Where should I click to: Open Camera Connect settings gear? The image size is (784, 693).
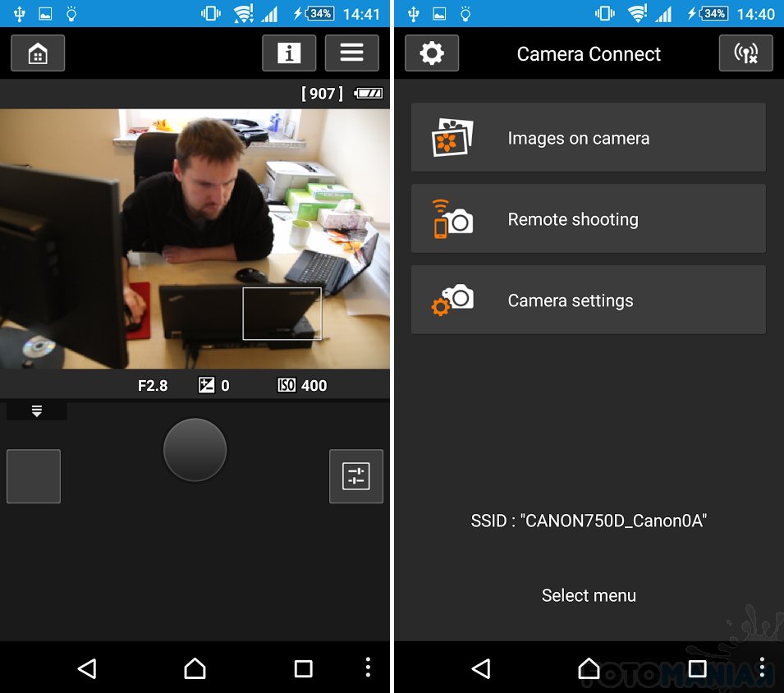[431, 54]
